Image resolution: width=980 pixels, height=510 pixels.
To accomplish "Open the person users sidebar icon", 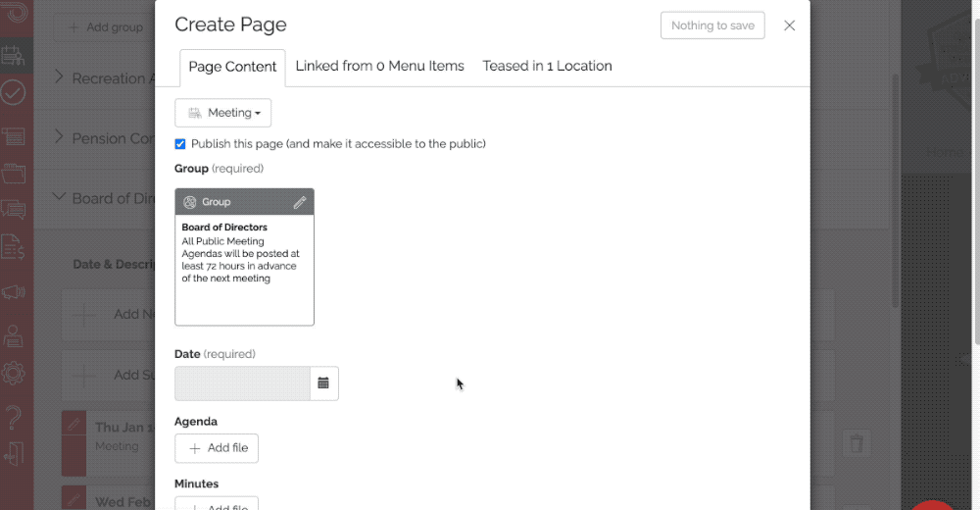I will click(x=13, y=336).
